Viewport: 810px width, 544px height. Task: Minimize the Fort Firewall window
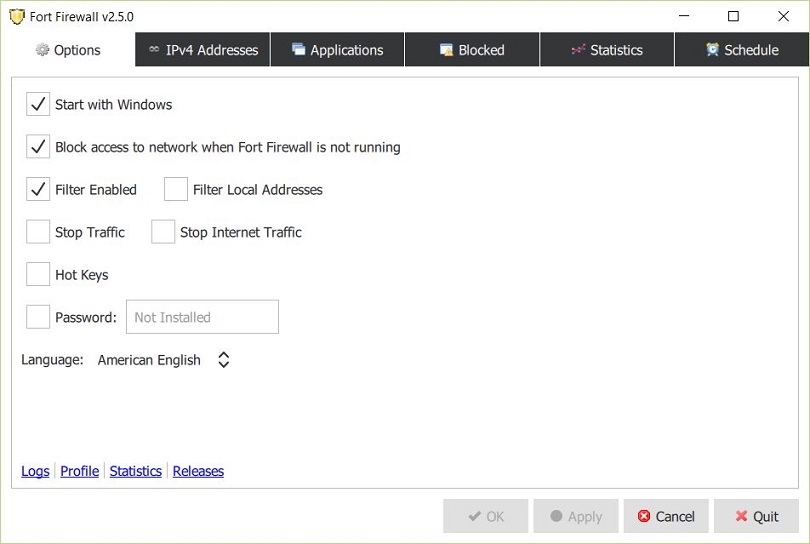coord(684,16)
